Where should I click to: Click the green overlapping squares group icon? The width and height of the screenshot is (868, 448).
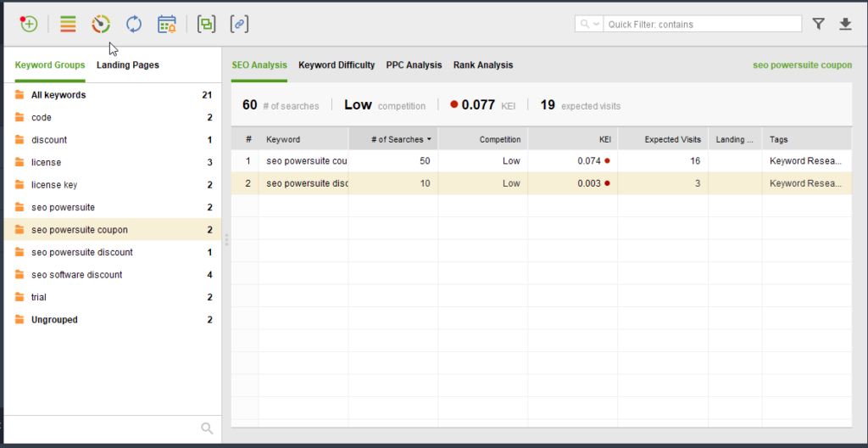click(206, 24)
